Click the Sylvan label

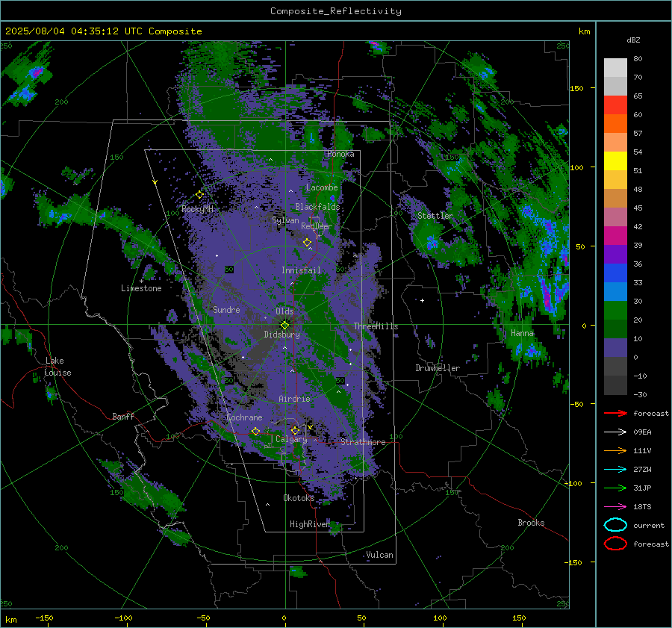click(285, 220)
